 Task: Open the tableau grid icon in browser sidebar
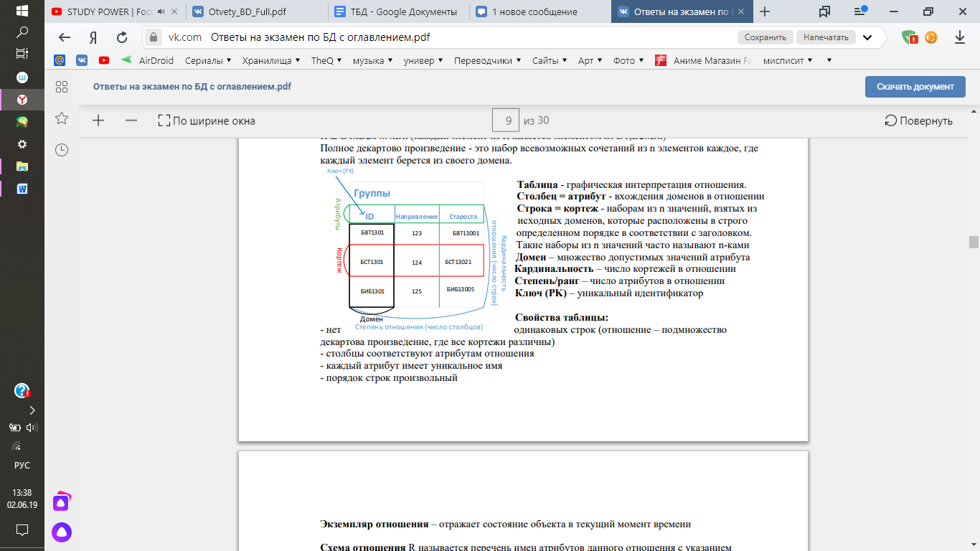[x=62, y=87]
